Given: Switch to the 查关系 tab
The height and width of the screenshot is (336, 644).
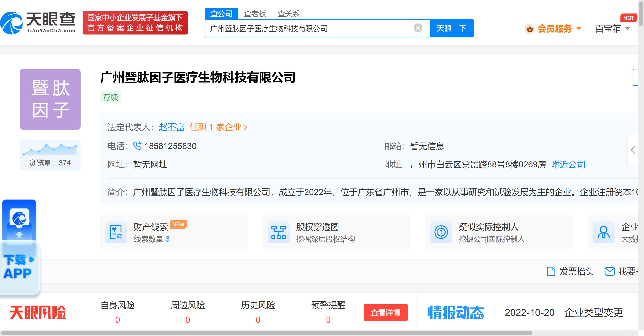Looking at the screenshot, I should [x=288, y=13].
